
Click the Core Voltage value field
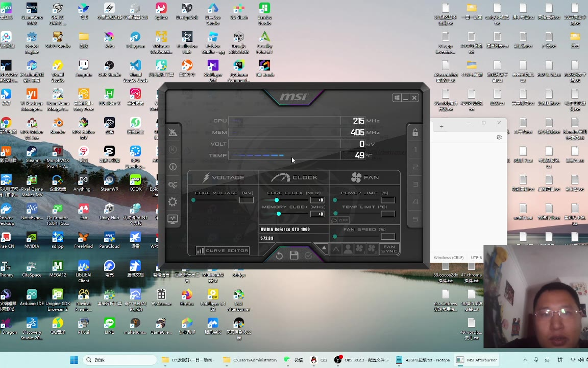[247, 200]
